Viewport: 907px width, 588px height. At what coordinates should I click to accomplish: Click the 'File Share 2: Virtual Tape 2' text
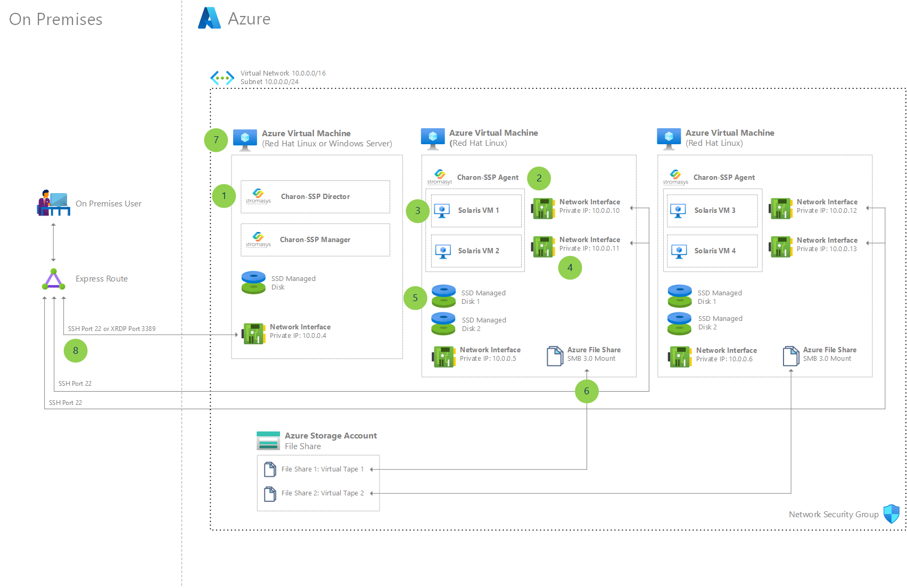click(x=323, y=493)
